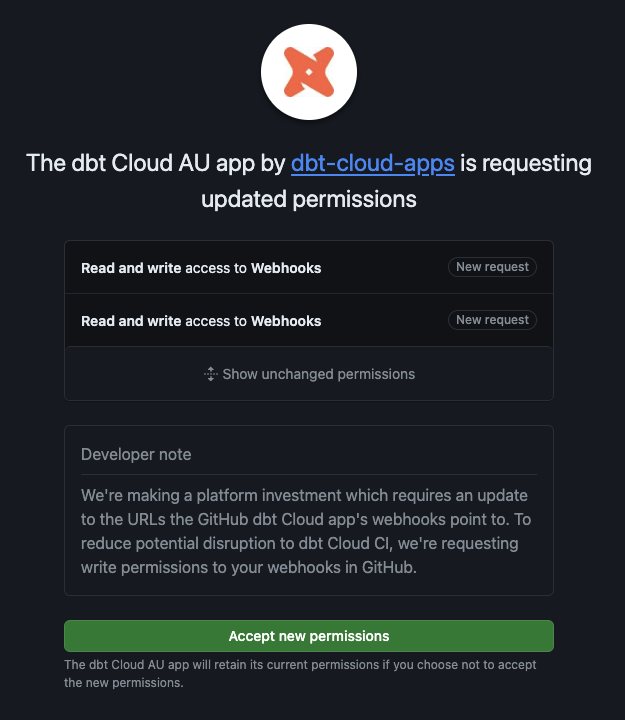Expand Show unchanged permissions
The height and width of the screenshot is (720, 625).
tap(318, 374)
